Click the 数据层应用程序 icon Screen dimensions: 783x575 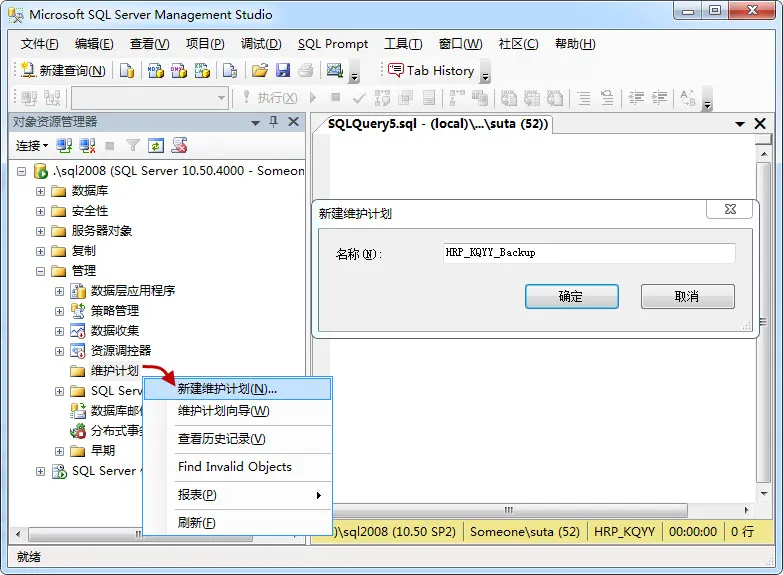(77, 291)
